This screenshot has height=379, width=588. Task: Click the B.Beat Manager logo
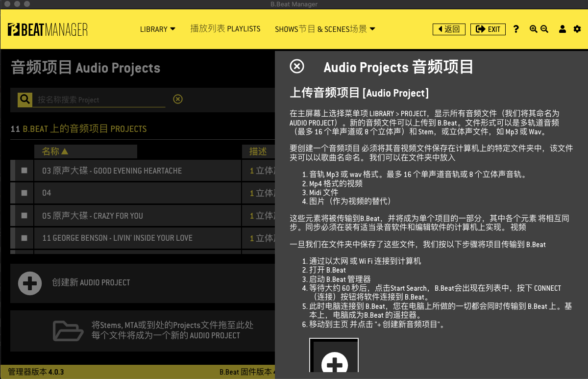[x=48, y=29]
